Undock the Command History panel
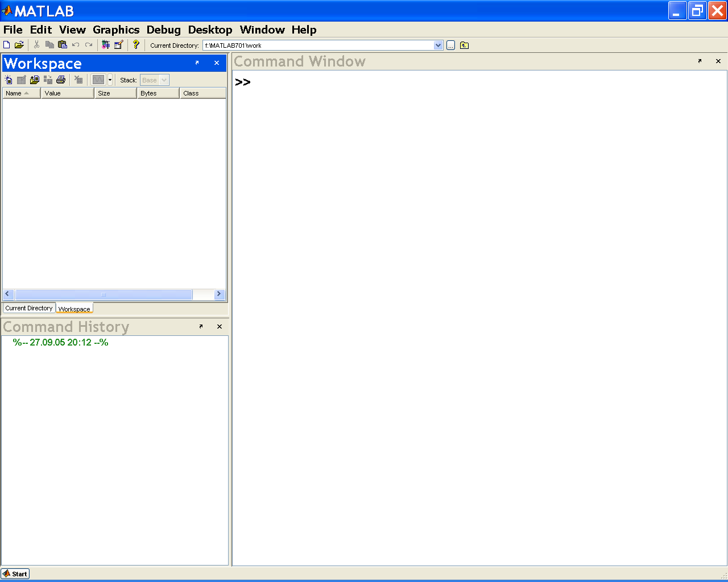 tap(201, 327)
